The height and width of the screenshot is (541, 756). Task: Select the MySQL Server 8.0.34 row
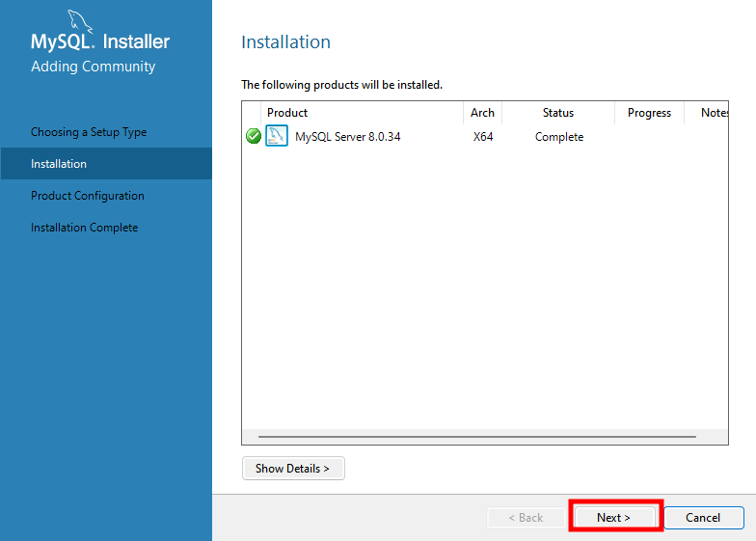[484, 137]
